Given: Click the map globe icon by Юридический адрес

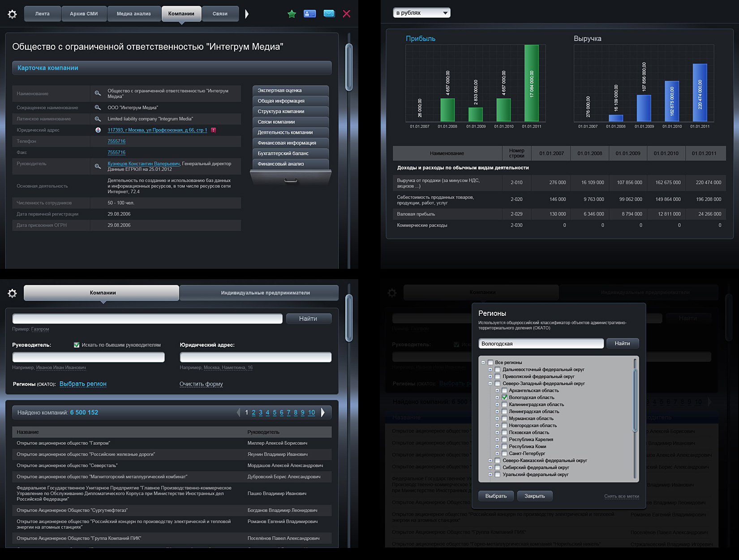Looking at the screenshot, I should click(x=98, y=130).
